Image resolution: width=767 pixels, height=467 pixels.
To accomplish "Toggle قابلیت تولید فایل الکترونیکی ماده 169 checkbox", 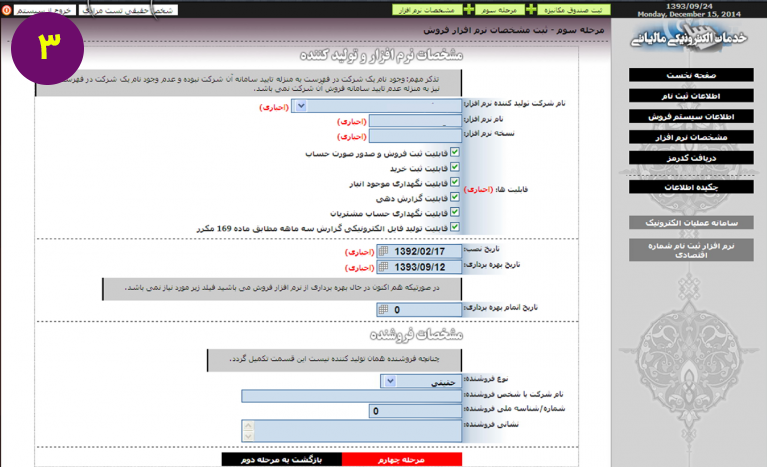I will coord(455,227).
